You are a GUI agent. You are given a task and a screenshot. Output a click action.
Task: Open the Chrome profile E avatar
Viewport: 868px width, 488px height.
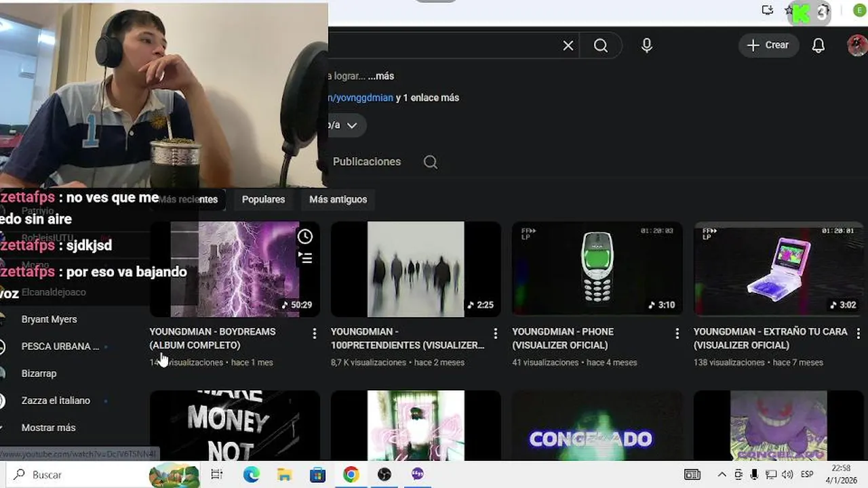coord(861,10)
